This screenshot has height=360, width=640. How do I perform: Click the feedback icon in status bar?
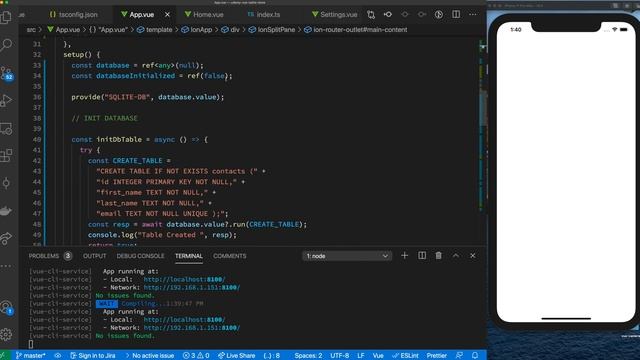click(459, 356)
